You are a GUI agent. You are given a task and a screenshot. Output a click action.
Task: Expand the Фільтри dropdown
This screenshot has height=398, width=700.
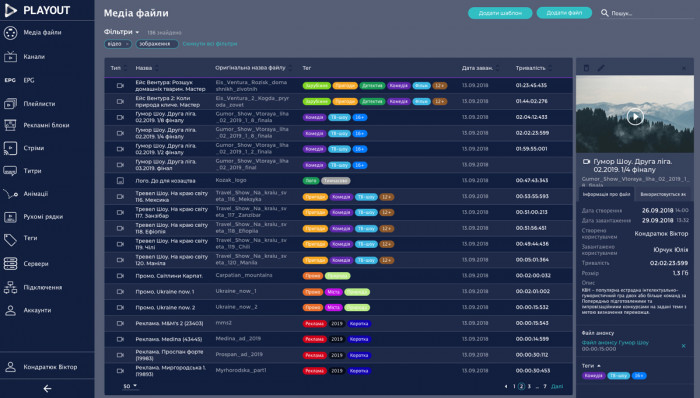pos(121,32)
